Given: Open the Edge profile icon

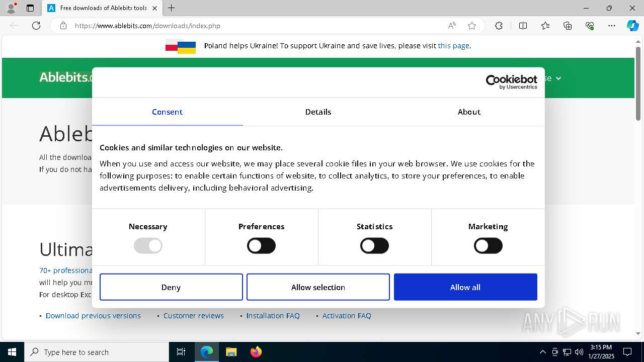Looking at the screenshot, I should coord(11,8).
